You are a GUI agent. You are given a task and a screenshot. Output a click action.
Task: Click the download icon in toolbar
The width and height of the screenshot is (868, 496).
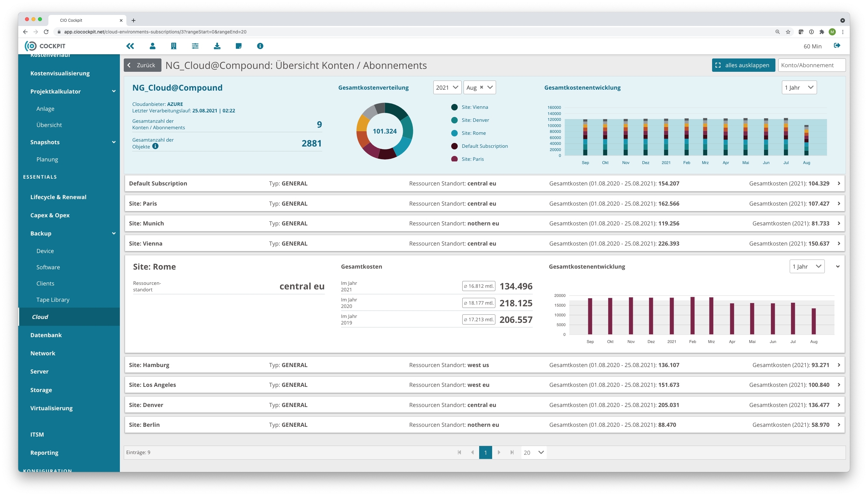pyautogui.click(x=217, y=46)
